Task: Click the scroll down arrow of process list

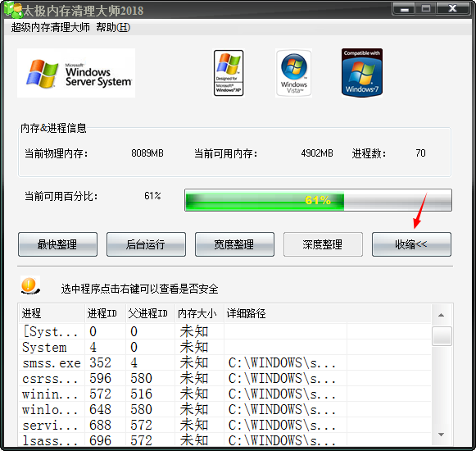Action: point(442,435)
